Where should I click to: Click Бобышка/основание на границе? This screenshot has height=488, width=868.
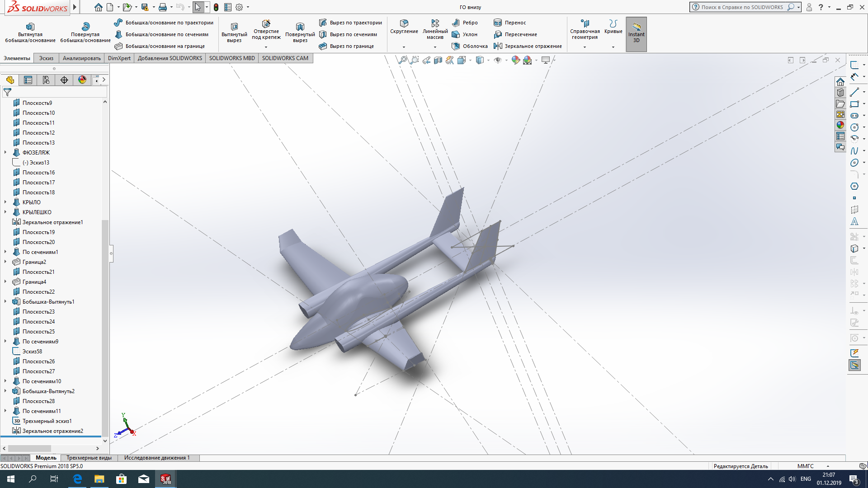click(x=160, y=46)
